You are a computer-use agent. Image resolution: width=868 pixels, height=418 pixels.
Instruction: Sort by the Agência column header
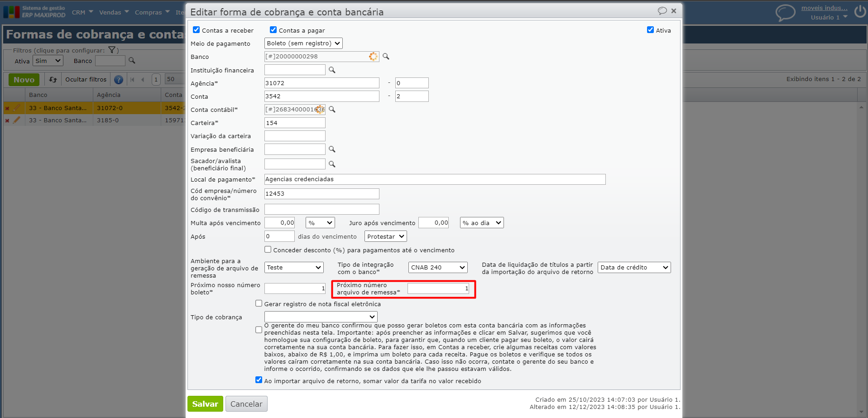pyautogui.click(x=127, y=95)
